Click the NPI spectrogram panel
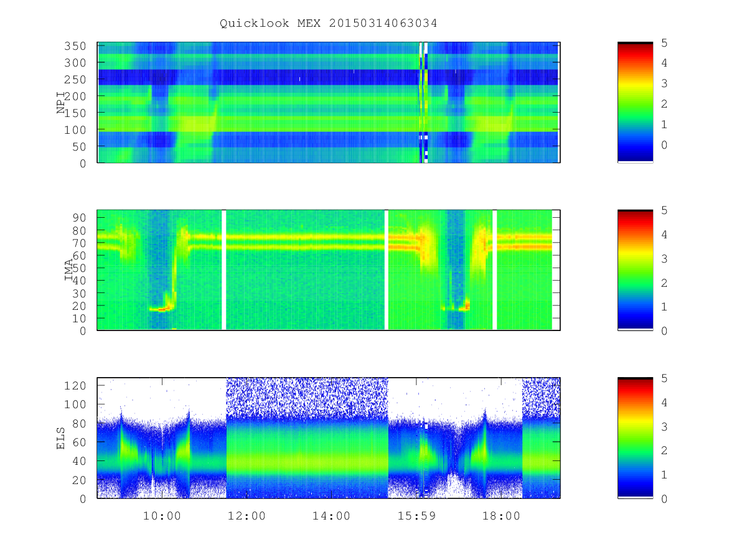Viewport: 747px width, 560px height. pyautogui.click(x=329, y=102)
